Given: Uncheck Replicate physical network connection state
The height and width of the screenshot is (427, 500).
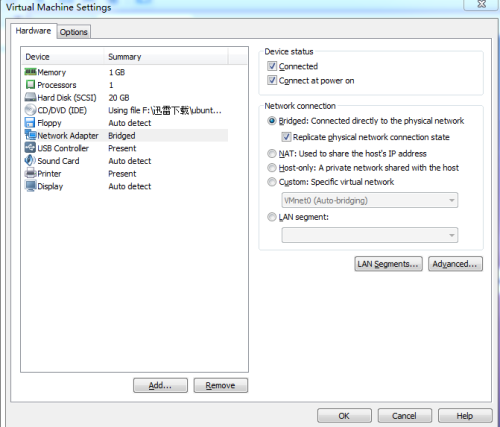Looking at the screenshot, I should point(286,137).
